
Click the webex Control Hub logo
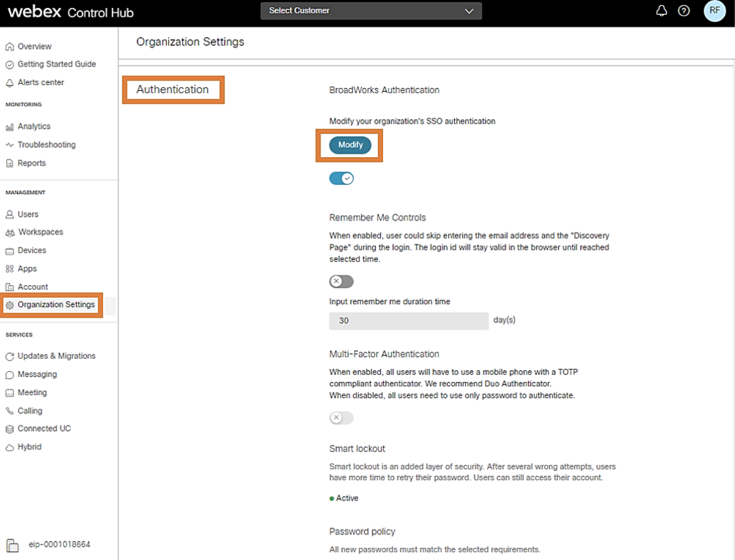pyautogui.click(x=71, y=12)
